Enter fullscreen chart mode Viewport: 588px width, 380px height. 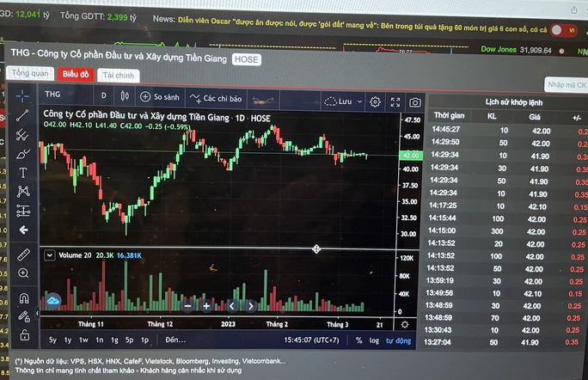tap(395, 101)
